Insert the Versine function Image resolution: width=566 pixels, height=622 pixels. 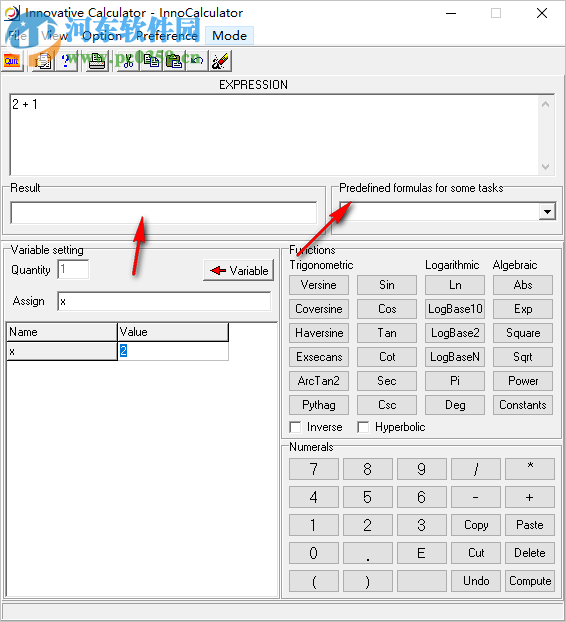point(319,285)
